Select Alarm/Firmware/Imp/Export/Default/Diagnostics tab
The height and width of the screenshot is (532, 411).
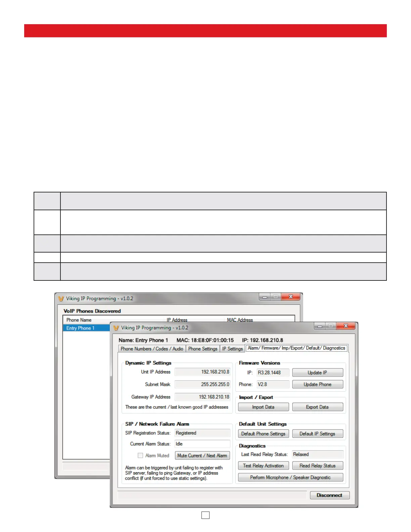click(296, 348)
